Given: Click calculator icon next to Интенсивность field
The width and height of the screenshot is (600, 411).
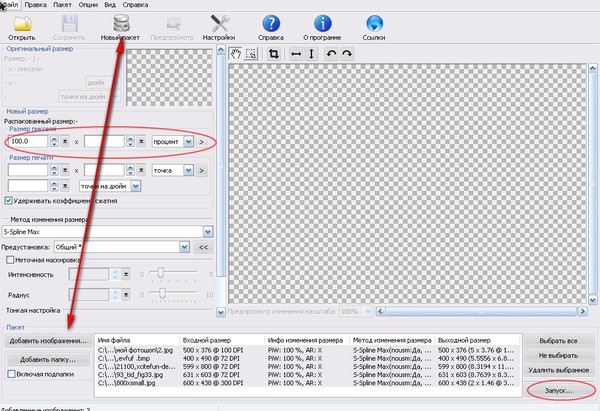Looking at the screenshot, I should pyautogui.click(x=126, y=274).
